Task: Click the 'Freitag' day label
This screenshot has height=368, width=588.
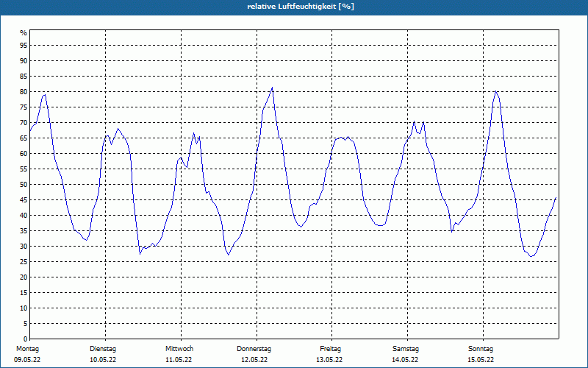Action: click(330, 349)
